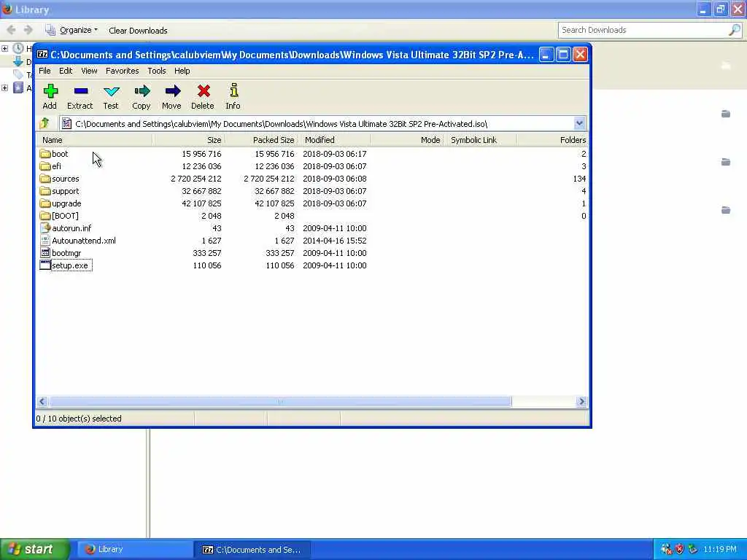
Task: Click status text '0 / 10 object(s) selected'
Action: (79, 419)
